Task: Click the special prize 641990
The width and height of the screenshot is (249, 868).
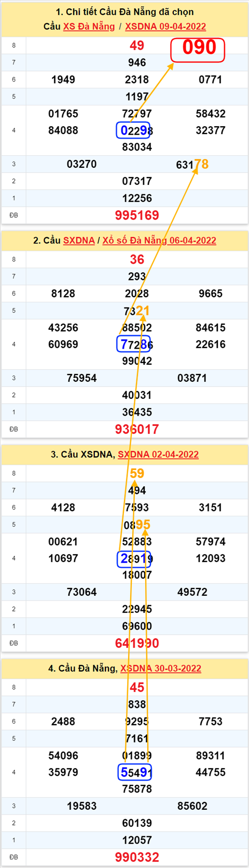Action: click(137, 643)
